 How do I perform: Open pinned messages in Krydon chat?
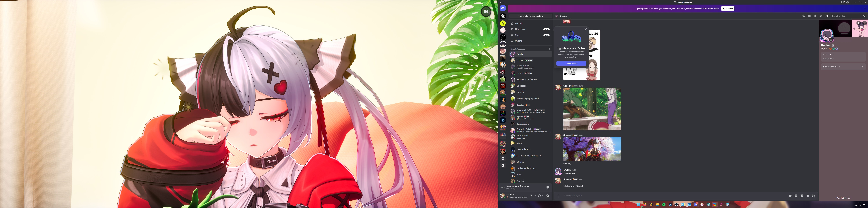pyautogui.click(x=815, y=16)
